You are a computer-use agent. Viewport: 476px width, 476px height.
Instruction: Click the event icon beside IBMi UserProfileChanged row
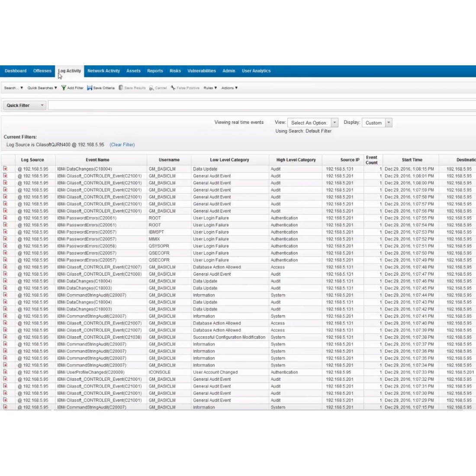6,372
